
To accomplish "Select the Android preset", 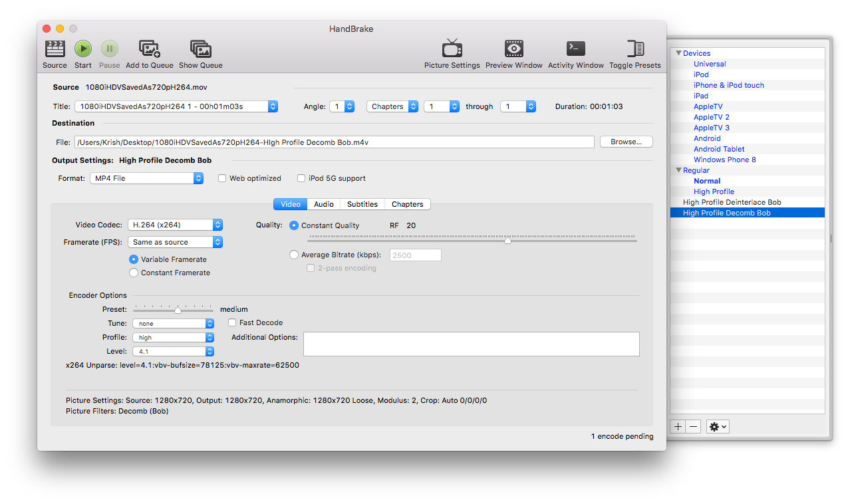I will click(707, 138).
